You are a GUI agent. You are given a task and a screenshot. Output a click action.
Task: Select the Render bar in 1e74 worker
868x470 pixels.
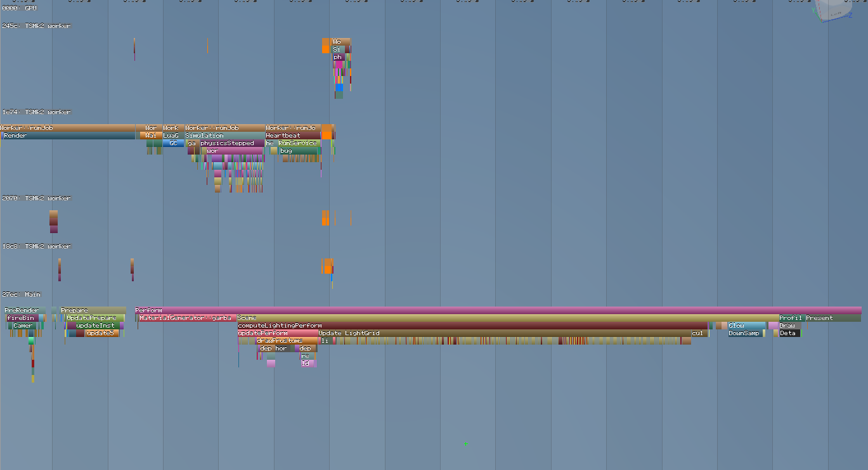point(68,136)
